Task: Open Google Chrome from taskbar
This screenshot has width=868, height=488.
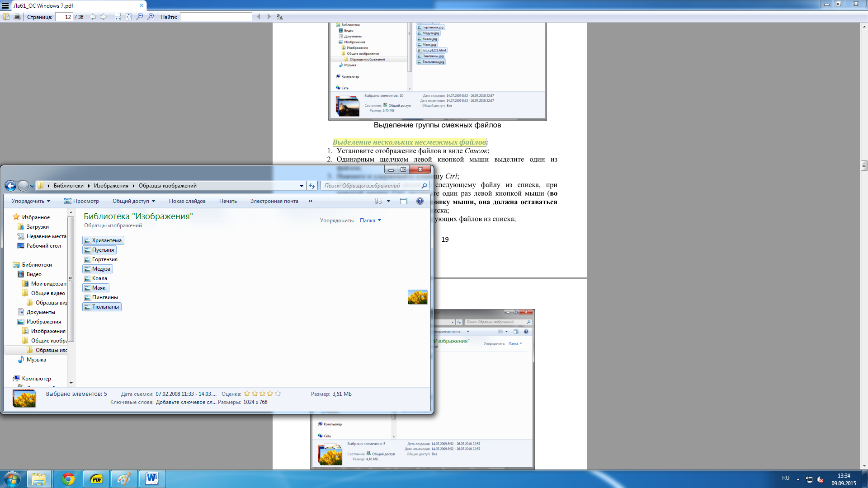Action: click(x=68, y=479)
